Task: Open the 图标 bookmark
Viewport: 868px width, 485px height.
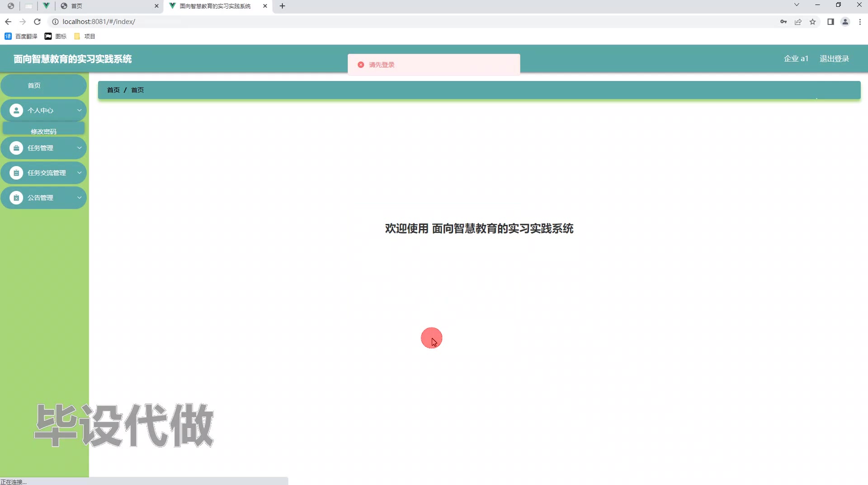Action: (56, 36)
